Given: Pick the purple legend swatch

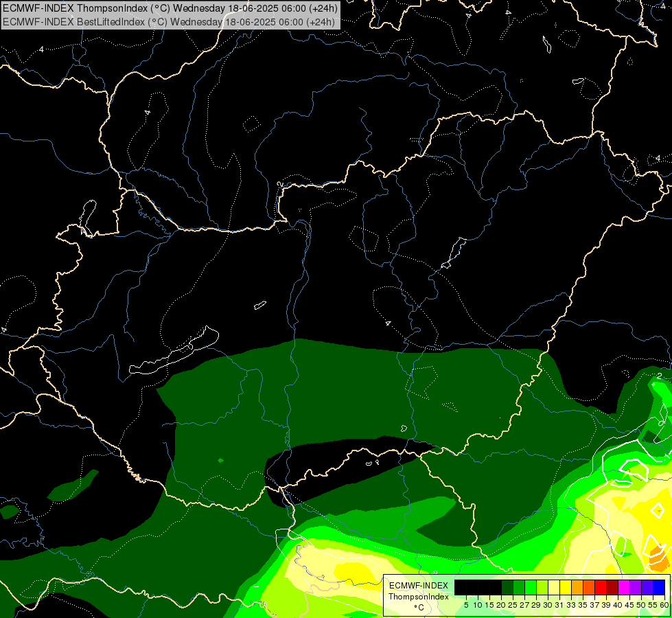Looking at the screenshot, I should [636, 587].
